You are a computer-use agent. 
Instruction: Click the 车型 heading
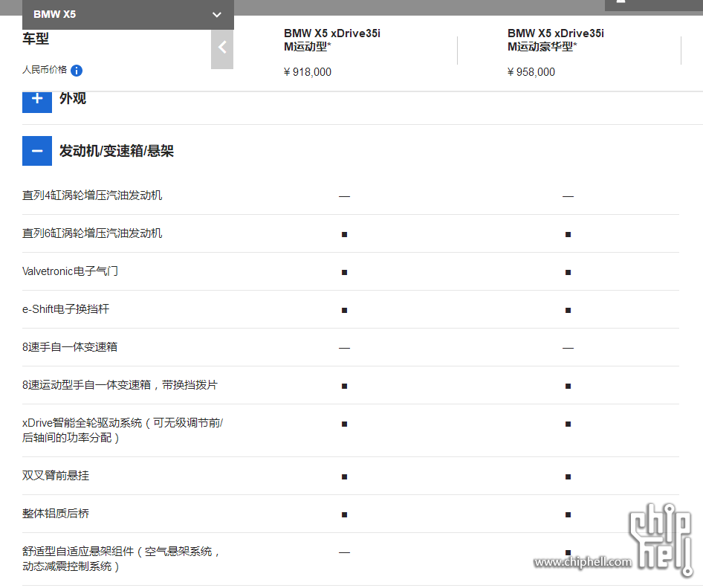(36, 39)
